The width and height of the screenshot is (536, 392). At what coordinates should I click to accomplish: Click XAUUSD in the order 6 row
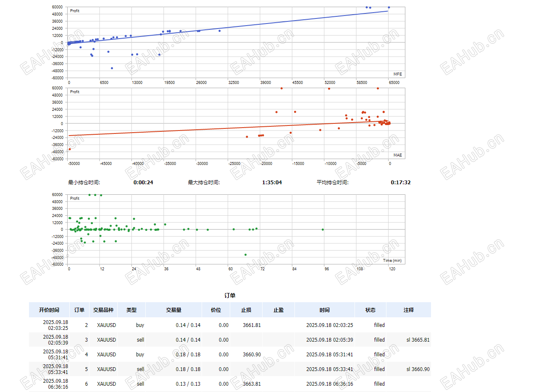[x=107, y=384]
